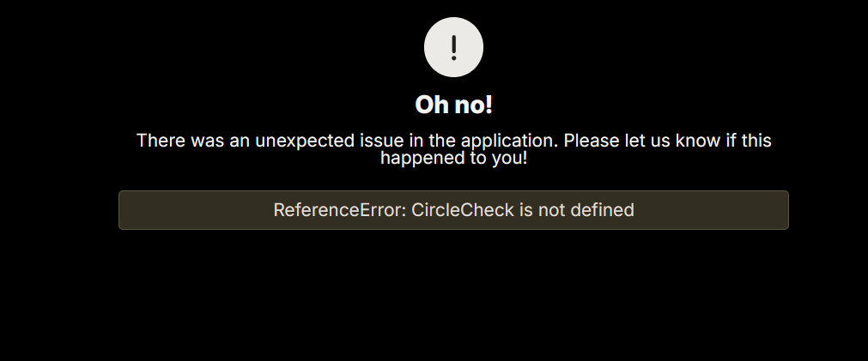The width and height of the screenshot is (868, 361).
Task: Click the word "application" in the description
Action: click(x=508, y=141)
